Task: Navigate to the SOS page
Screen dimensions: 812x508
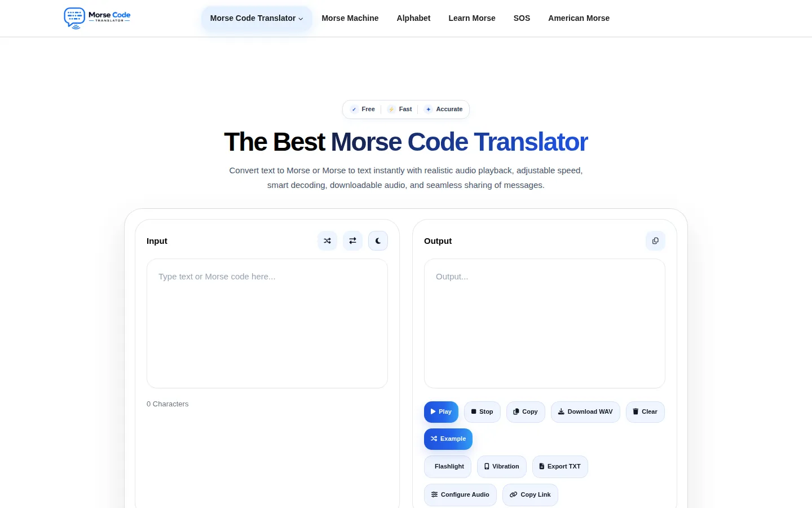Action: [x=522, y=18]
